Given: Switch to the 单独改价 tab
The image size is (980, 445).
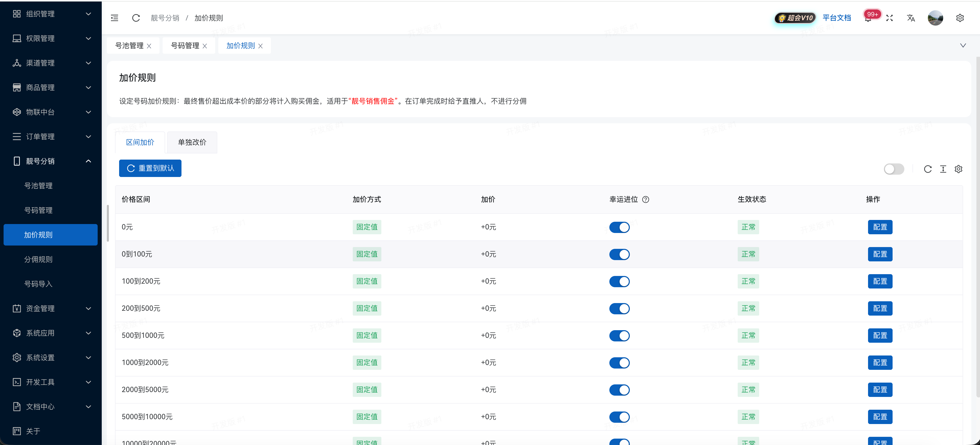Looking at the screenshot, I should pos(192,142).
